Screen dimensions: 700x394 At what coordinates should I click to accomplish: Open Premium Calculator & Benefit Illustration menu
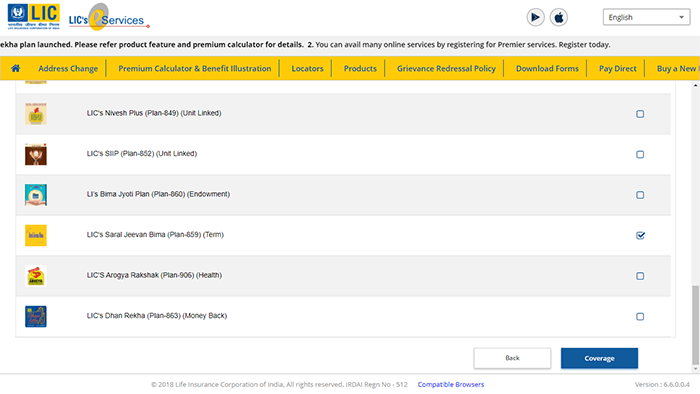coord(195,68)
